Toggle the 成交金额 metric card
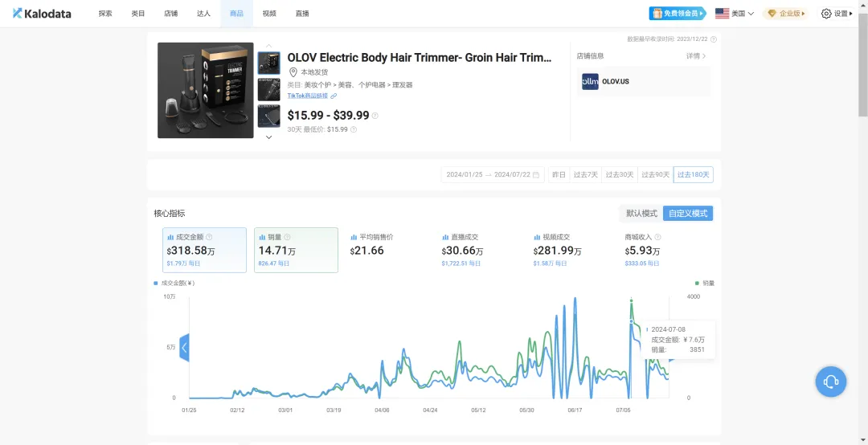868x445 pixels. 204,250
